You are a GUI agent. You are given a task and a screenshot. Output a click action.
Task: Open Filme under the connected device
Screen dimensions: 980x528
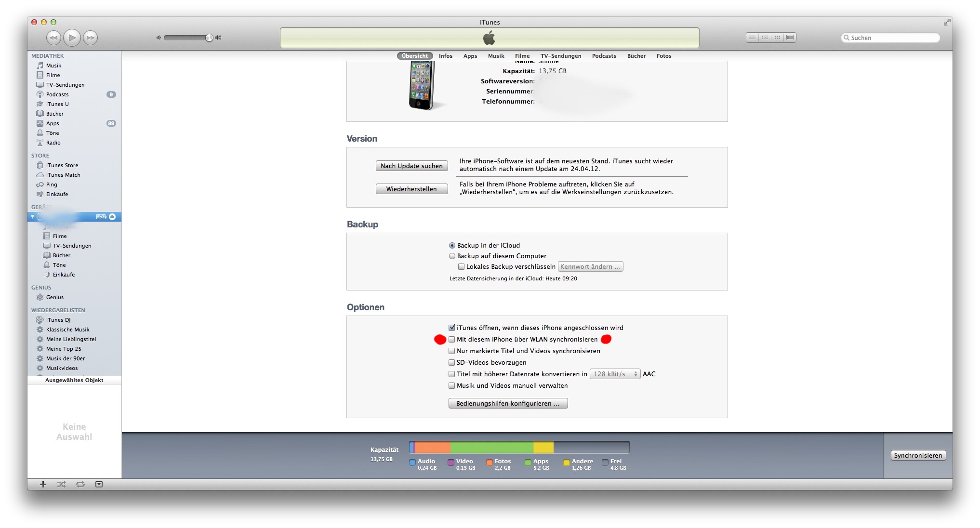point(60,236)
